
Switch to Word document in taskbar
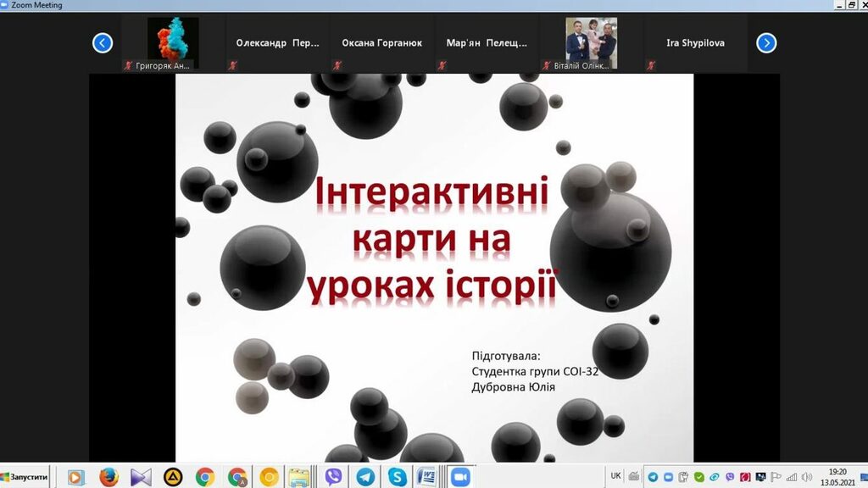426,477
